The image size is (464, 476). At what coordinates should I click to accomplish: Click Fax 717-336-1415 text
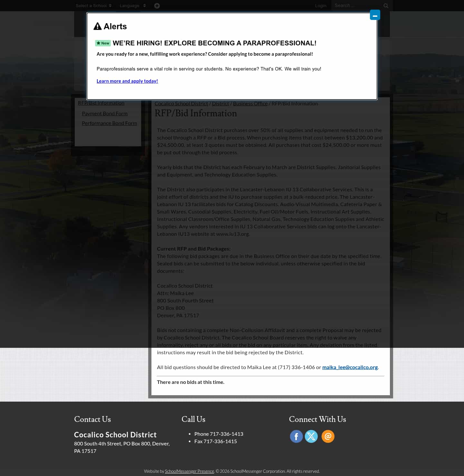[x=216, y=442]
